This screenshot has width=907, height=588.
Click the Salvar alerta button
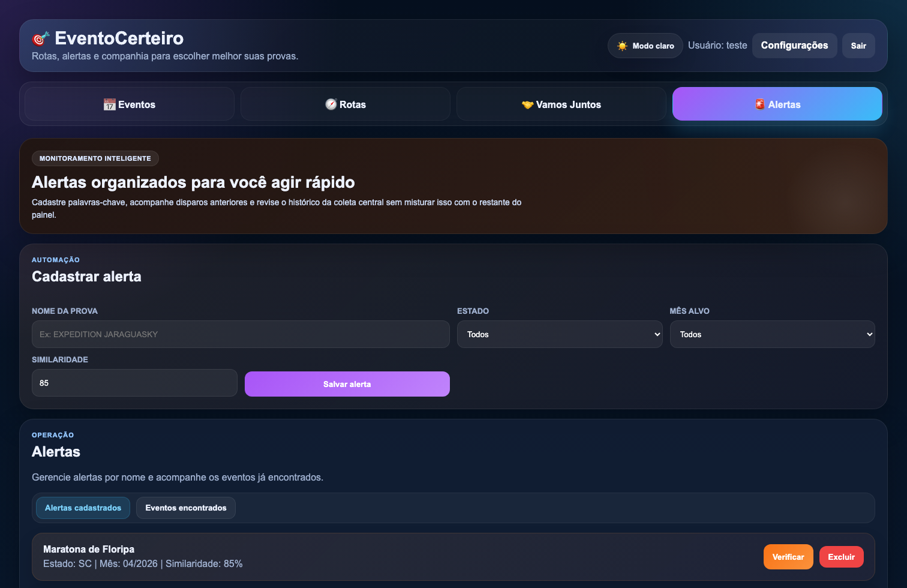tap(347, 384)
